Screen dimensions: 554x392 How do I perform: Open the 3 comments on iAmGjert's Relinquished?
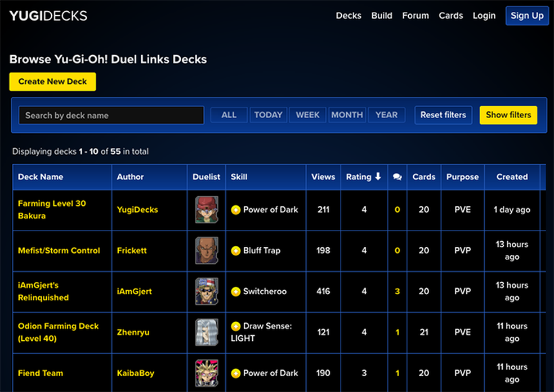[397, 291]
